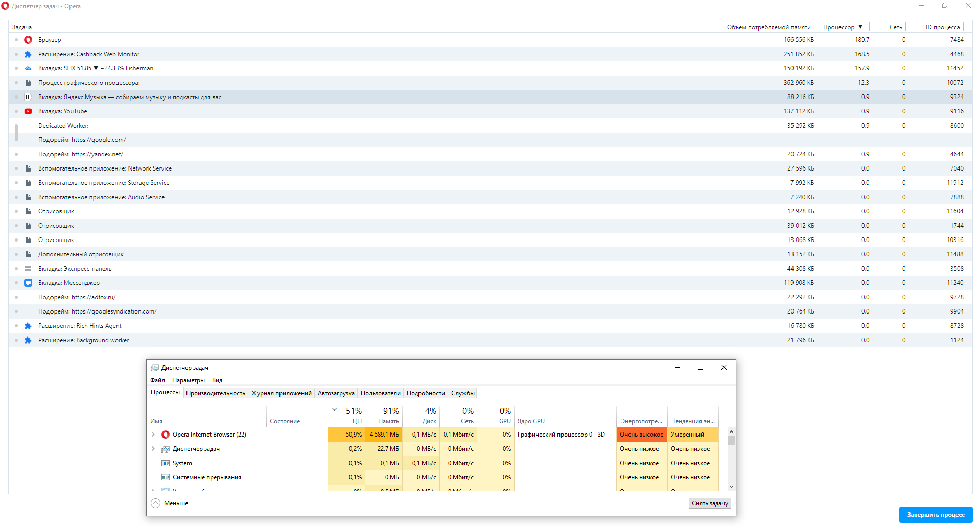Screen dimensions: 980x530
Task: Click the 4 589,1 МБ memory cell
Action: point(384,435)
